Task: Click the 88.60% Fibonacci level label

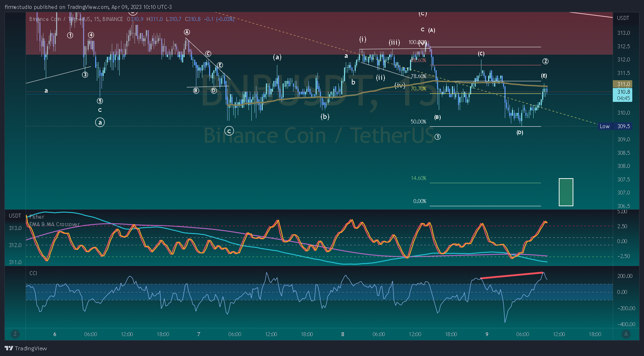Action: click(x=419, y=60)
